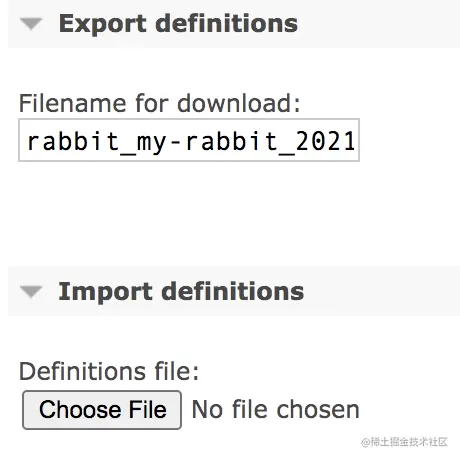Click the word File on upload button
Image resolution: width=460 pixels, height=460 pixels.
148,410
